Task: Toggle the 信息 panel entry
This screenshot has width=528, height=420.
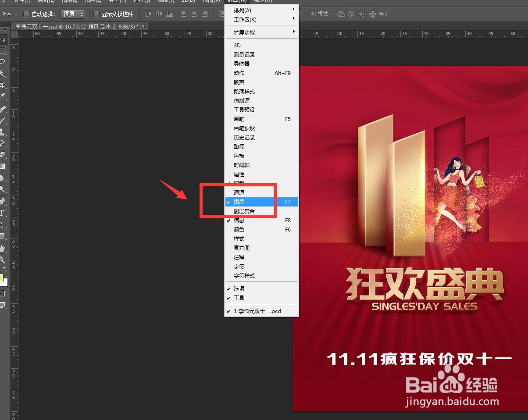Action: pyautogui.click(x=261, y=221)
